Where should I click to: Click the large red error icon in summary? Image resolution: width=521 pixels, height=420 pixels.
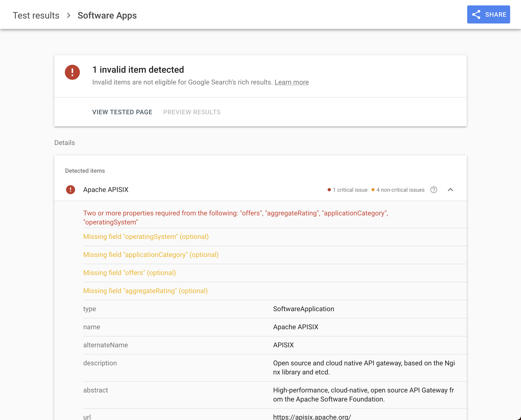(x=72, y=72)
